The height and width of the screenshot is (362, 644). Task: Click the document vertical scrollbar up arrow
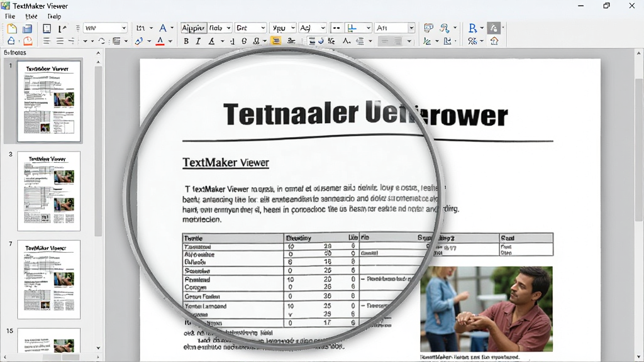pyautogui.click(x=639, y=53)
